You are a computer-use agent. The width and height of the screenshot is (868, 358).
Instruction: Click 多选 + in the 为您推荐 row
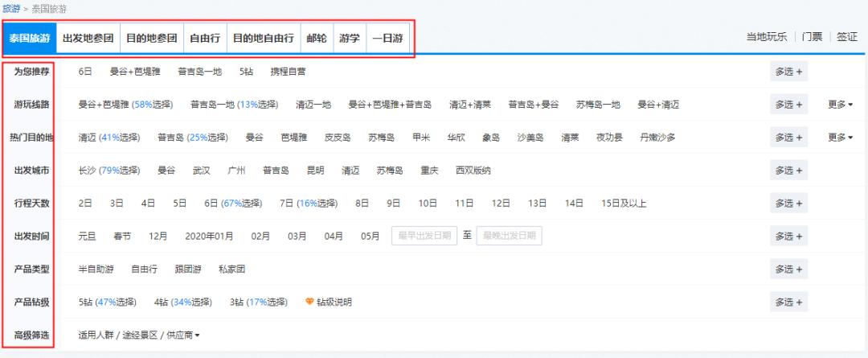click(789, 72)
